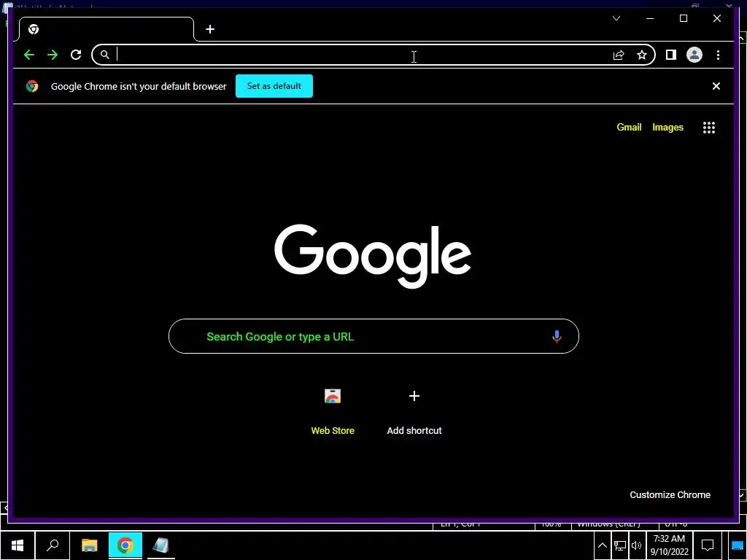
Task: Go forward using the forward arrow
Action: [x=53, y=55]
